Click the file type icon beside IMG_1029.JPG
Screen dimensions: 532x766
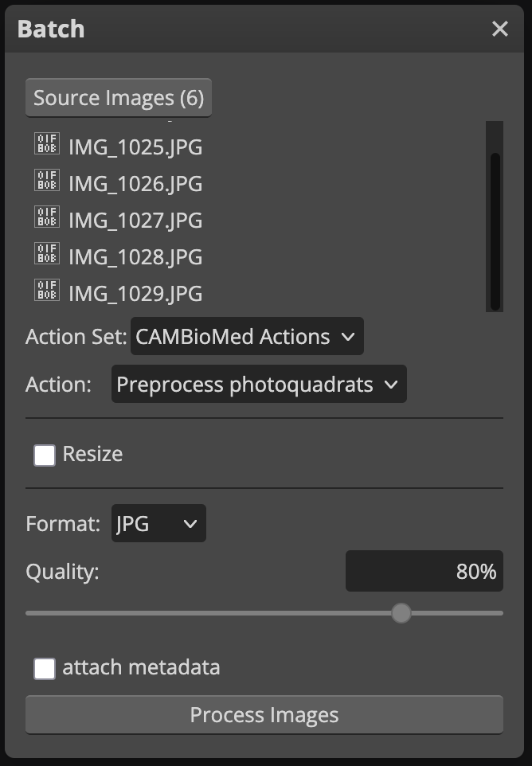[47, 290]
